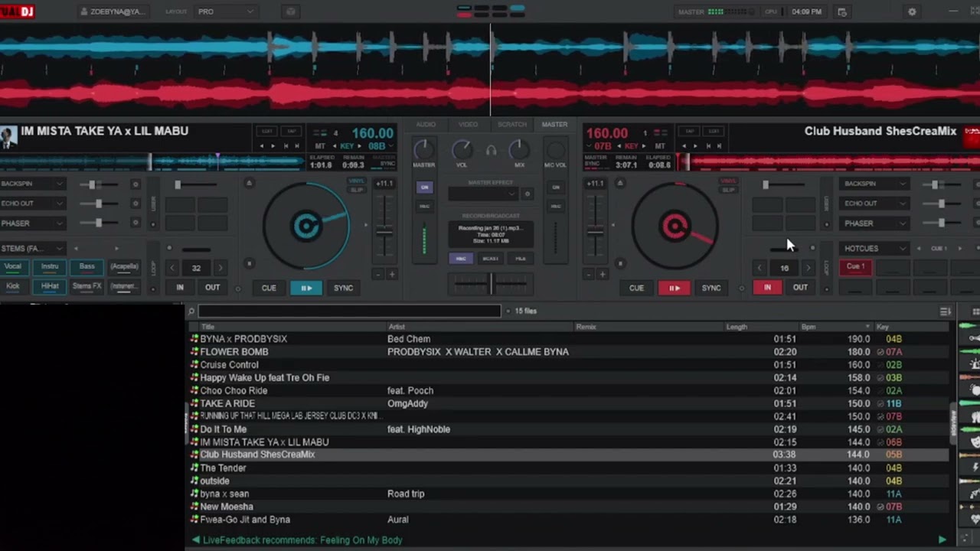Toggle the HiHat stem pad

pos(50,286)
